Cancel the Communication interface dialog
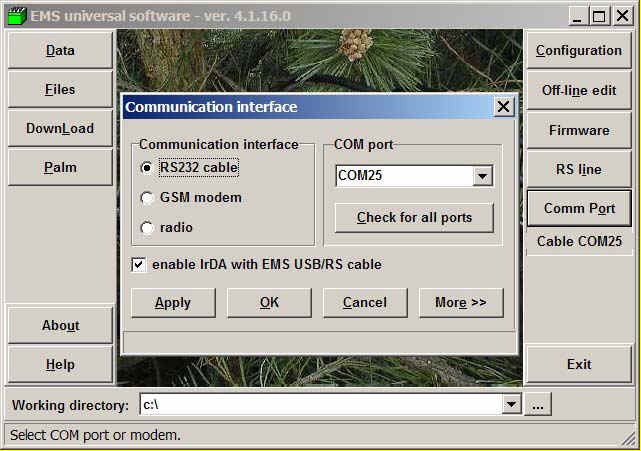Screen dimensions: 641x451 (x=364, y=303)
